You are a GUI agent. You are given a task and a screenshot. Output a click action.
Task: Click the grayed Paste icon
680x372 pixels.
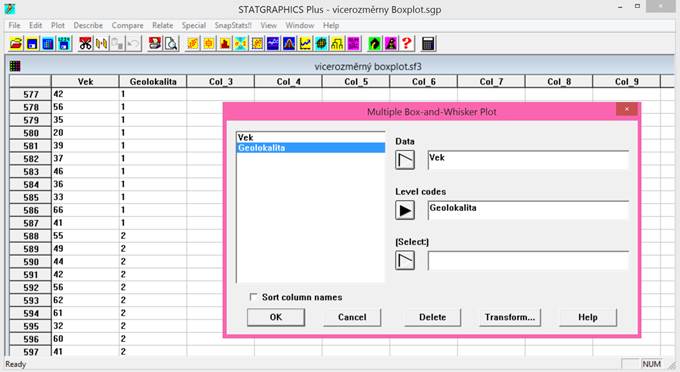coord(118,44)
